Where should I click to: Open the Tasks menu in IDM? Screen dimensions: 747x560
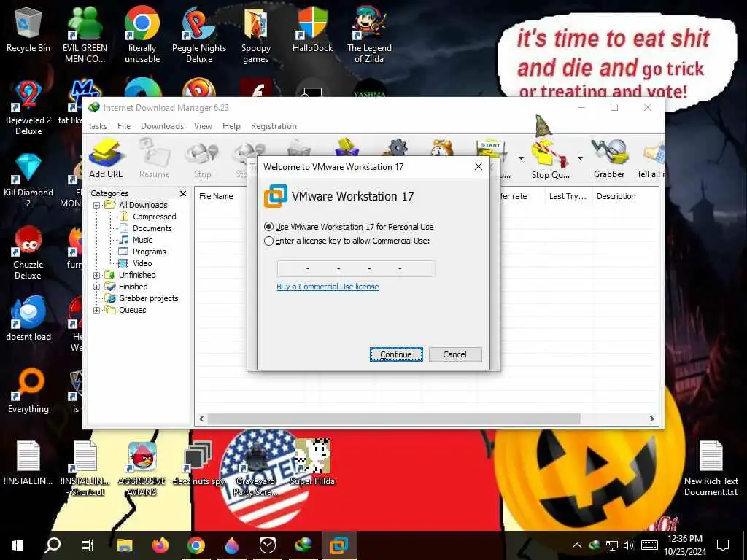tap(97, 126)
